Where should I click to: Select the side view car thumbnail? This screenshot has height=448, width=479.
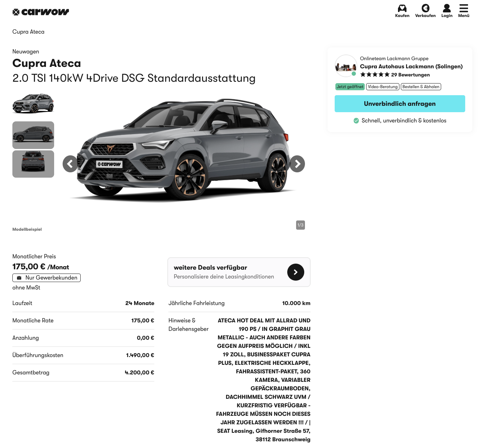pos(33,135)
